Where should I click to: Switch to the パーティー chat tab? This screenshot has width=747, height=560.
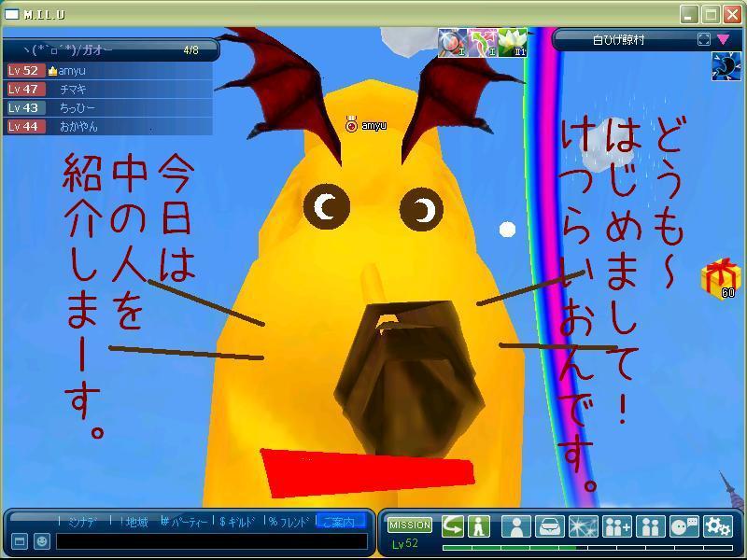point(185,522)
